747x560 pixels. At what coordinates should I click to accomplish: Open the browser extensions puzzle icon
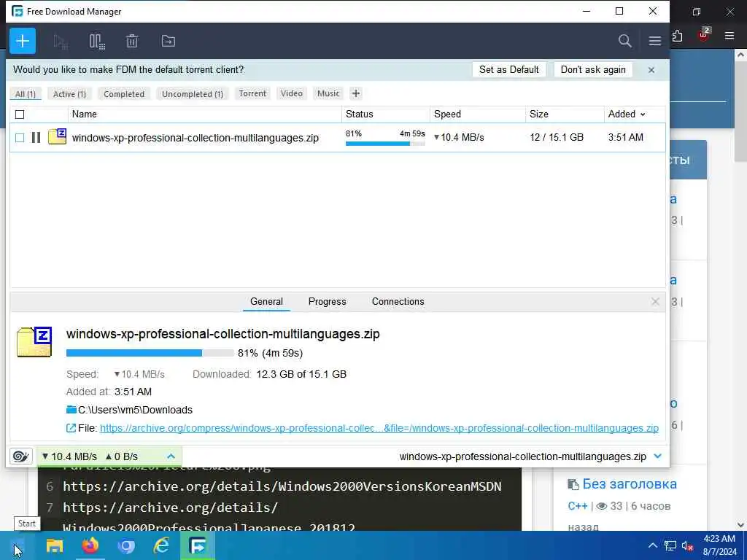click(x=677, y=36)
